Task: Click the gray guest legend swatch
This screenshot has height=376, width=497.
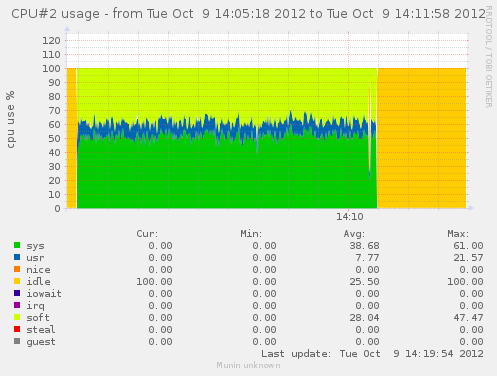Action: pyautogui.click(x=17, y=341)
